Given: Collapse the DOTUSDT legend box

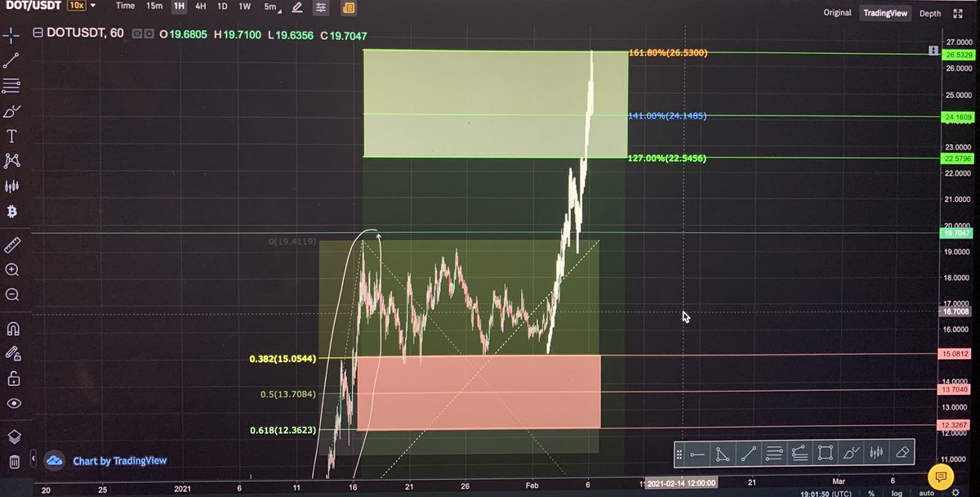Looking at the screenshot, I should (x=38, y=34).
